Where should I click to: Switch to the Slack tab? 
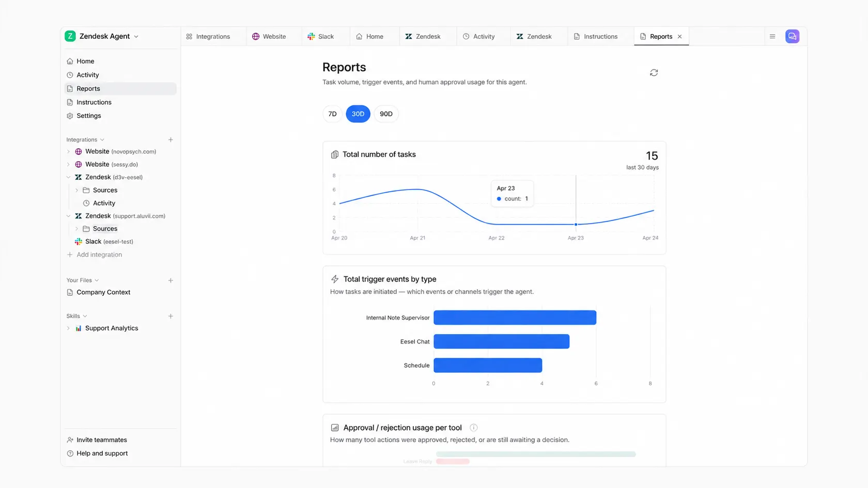(x=326, y=37)
